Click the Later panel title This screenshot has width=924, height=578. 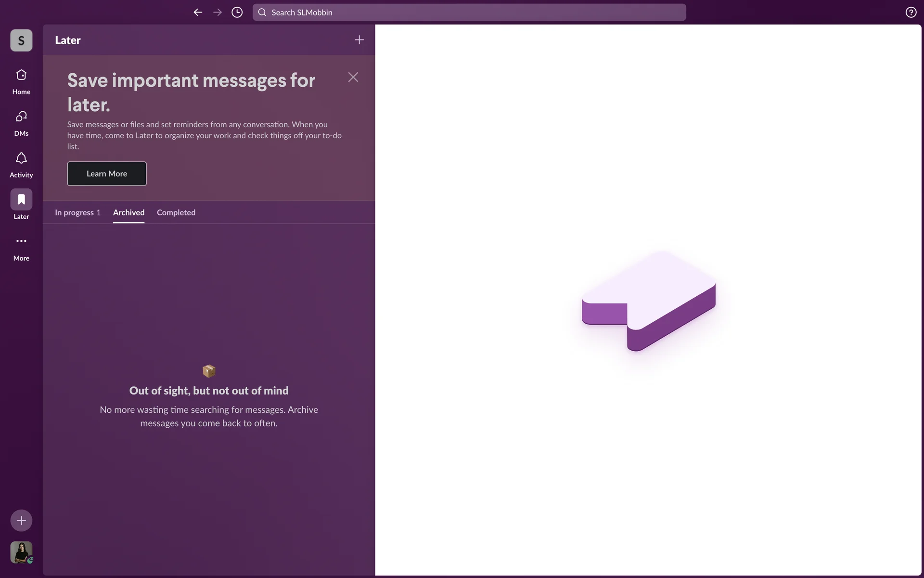pos(68,40)
